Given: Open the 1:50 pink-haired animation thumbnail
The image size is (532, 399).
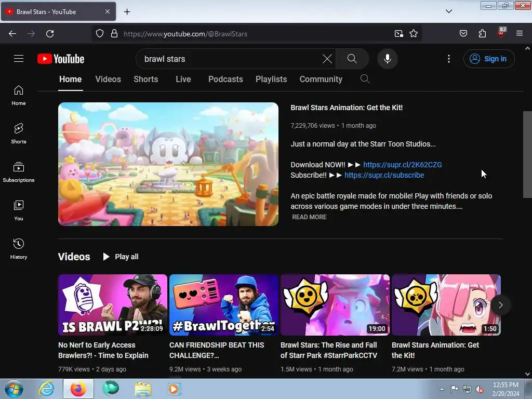Looking at the screenshot, I should pyautogui.click(x=446, y=305).
